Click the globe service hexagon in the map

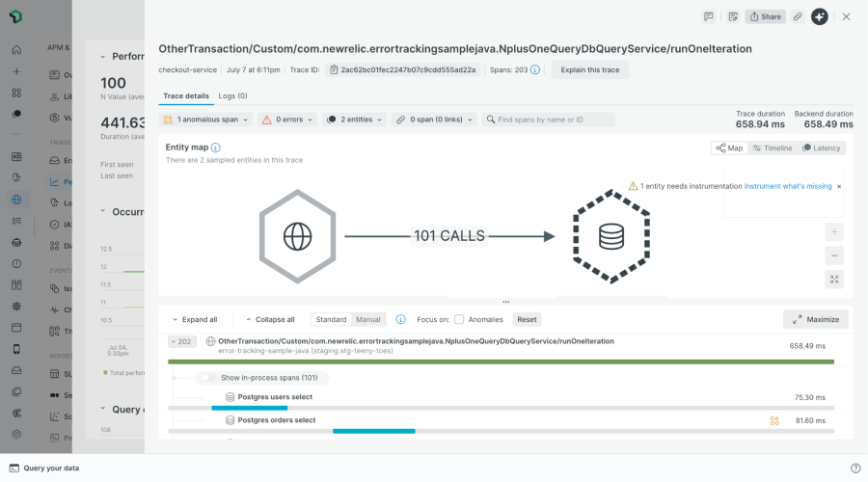coord(298,236)
